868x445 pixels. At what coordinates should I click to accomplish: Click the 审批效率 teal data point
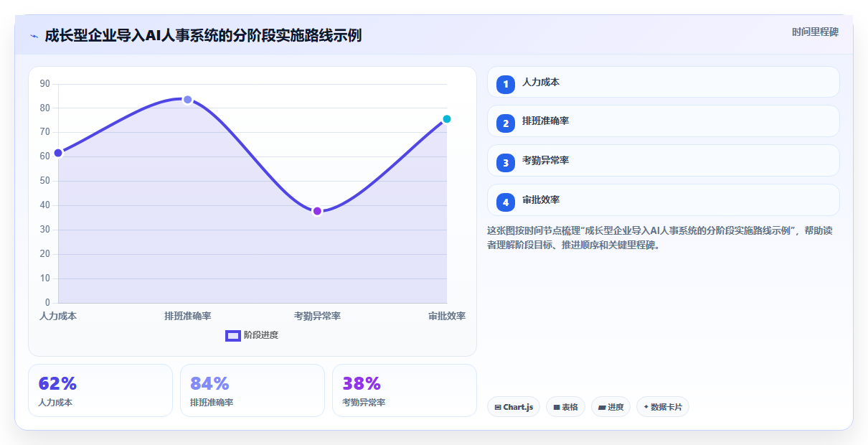pyautogui.click(x=446, y=119)
